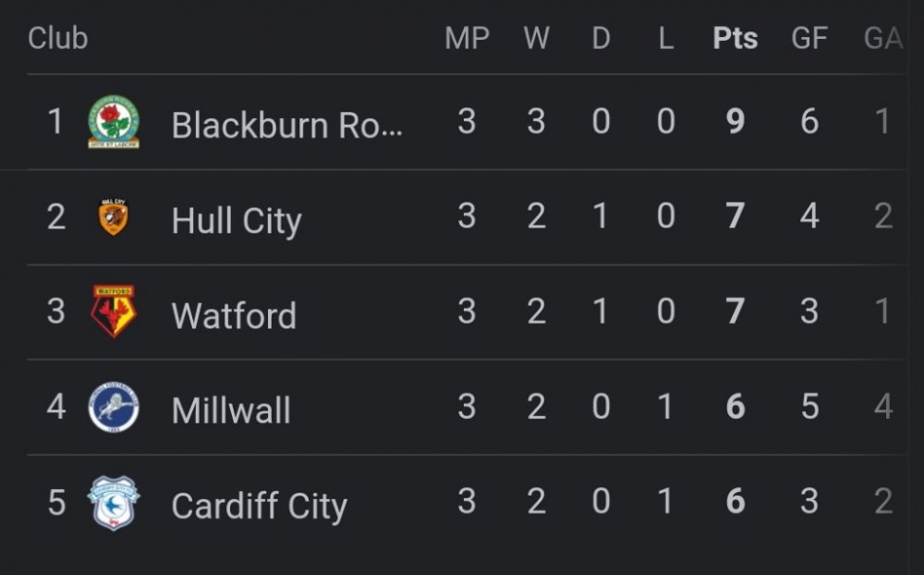Open the Hull City team name
Screen dimensions: 924x575
(x=237, y=220)
